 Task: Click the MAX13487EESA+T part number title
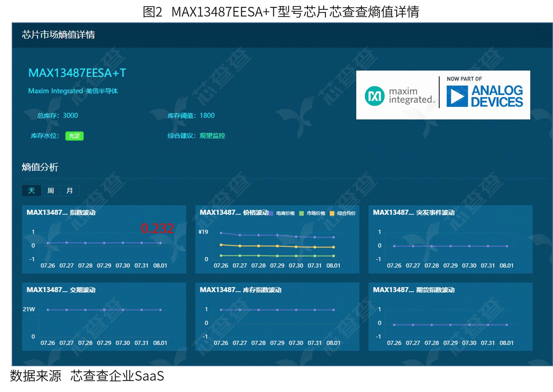coord(77,73)
